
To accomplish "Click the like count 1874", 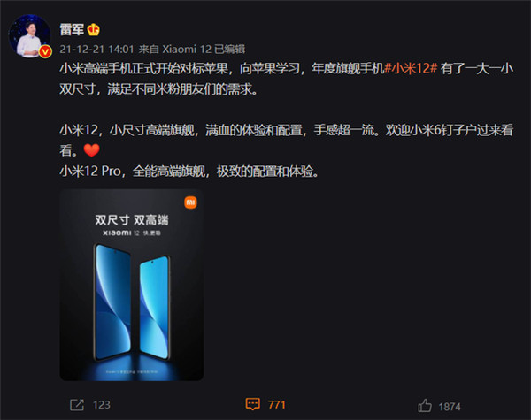I will pyautogui.click(x=450, y=406).
